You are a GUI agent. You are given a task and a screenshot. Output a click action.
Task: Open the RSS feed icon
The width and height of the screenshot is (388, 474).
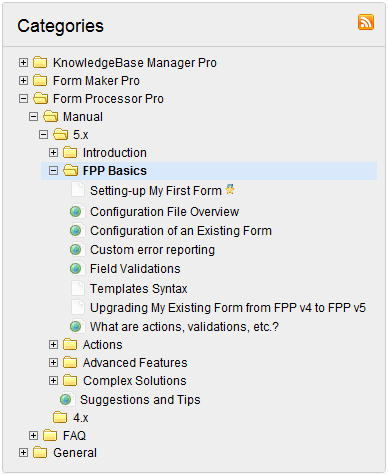click(366, 22)
